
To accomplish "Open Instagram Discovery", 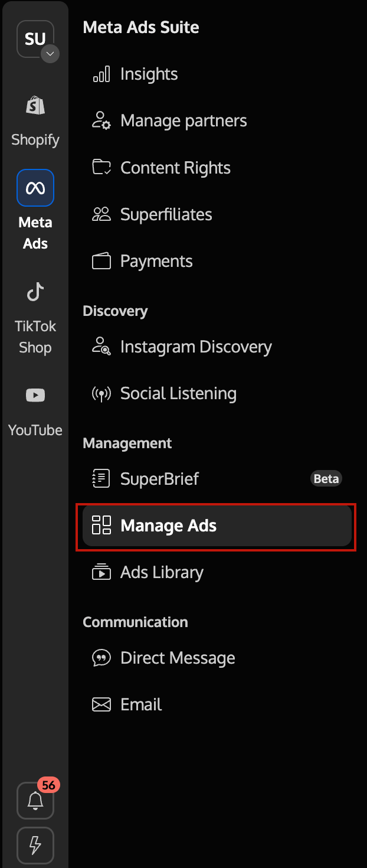I will (x=196, y=347).
